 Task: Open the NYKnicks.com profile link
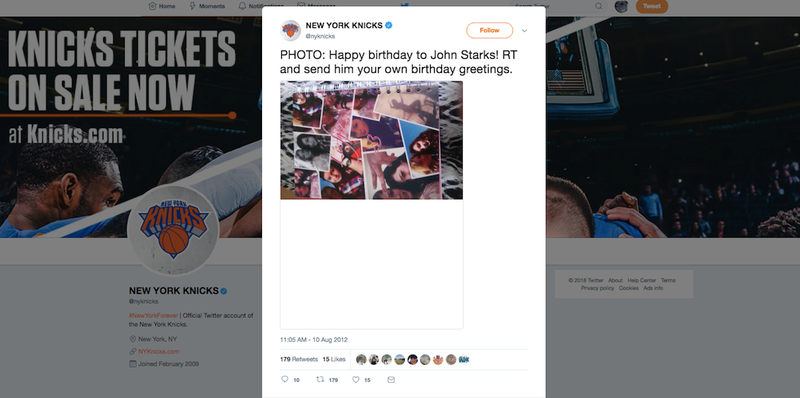point(158,352)
